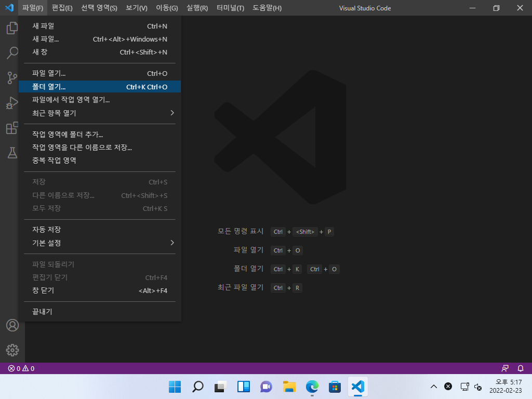This screenshot has width=532, height=399.
Task: Open File Explorer from taskbar
Action: (289, 387)
